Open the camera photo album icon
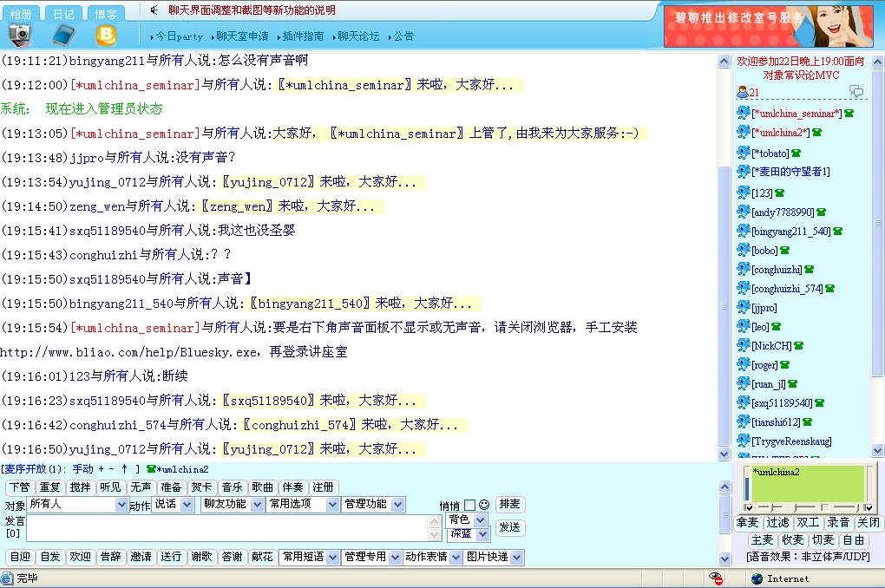This screenshot has width=885, height=588. point(20,35)
